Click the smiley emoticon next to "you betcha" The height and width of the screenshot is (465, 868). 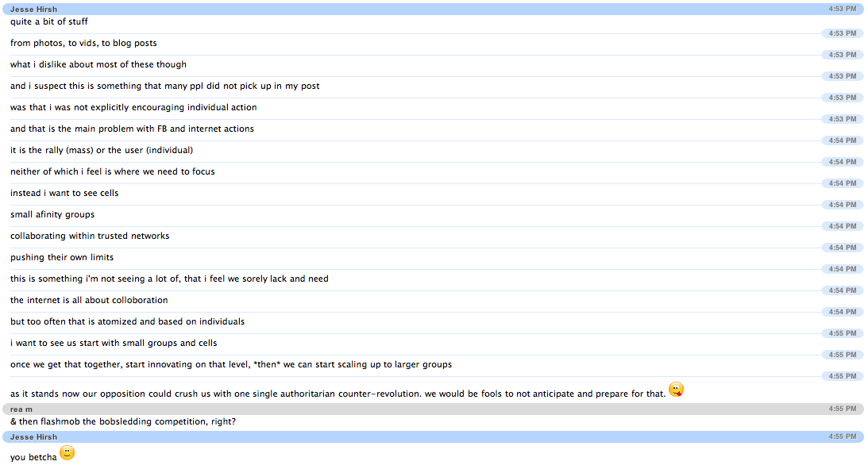(x=67, y=452)
